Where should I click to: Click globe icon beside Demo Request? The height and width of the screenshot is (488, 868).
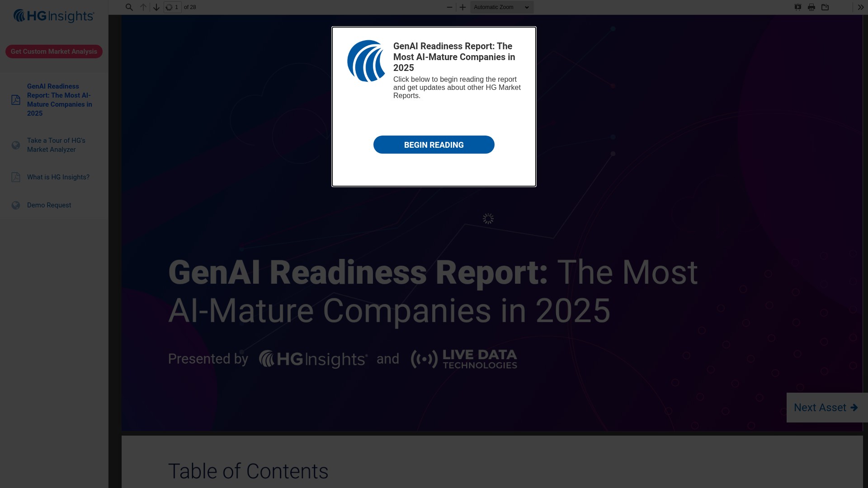(16, 205)
